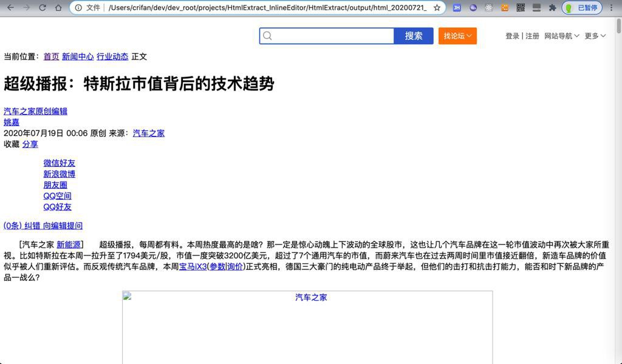
Task: Open the 新闻中心 breadcrumb link
Action: [x=78, y=56]
